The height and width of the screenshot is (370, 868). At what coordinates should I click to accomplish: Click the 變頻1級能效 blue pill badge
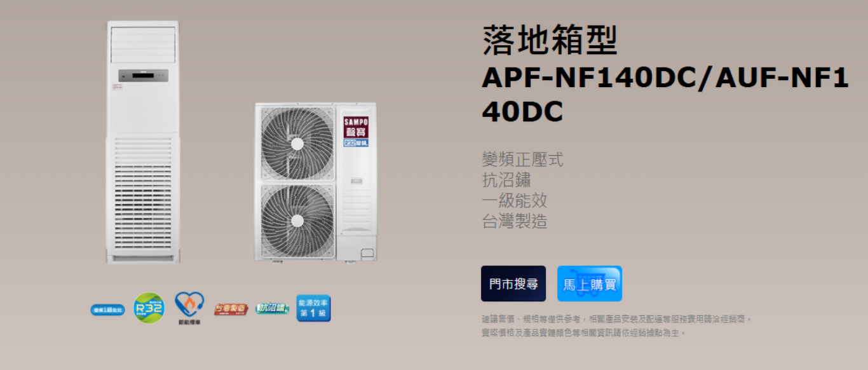(108, 310)
